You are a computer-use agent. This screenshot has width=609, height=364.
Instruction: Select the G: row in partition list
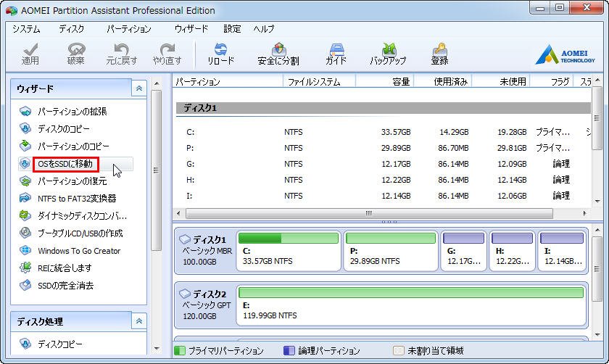click(x=382, y=164)
